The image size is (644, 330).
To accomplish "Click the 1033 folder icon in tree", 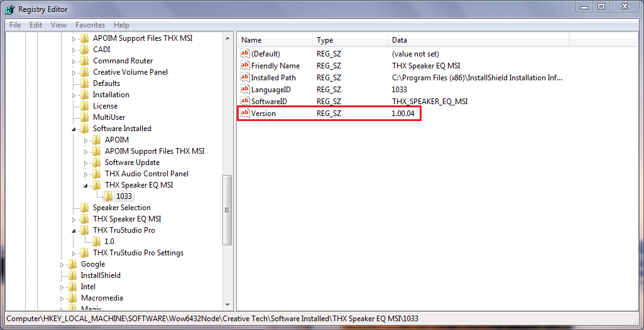I will (109, 196).
